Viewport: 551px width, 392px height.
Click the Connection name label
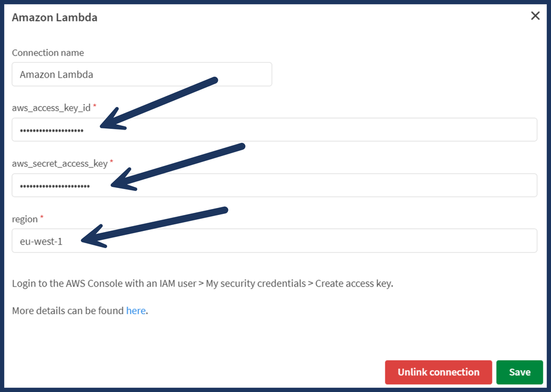[x=47, y=52]
